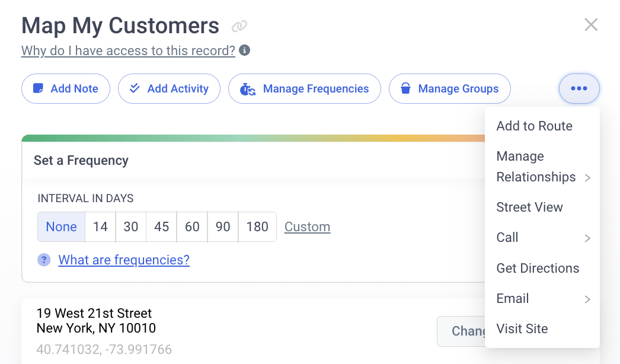Select the None frequency interval

tap(61, 226)
